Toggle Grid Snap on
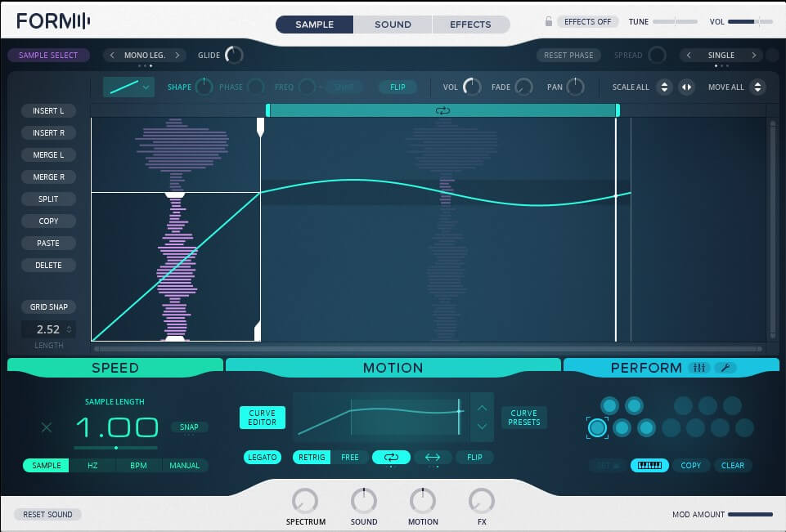Image resolution: width=786 pixels, height=532 pixels. coord(49,307)
